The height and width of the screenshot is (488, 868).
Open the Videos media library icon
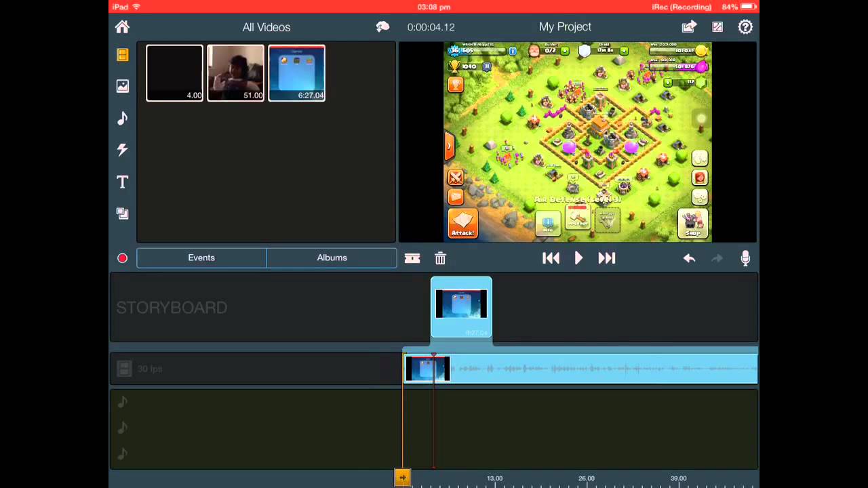pyautogui.click(x=123, y=55)
